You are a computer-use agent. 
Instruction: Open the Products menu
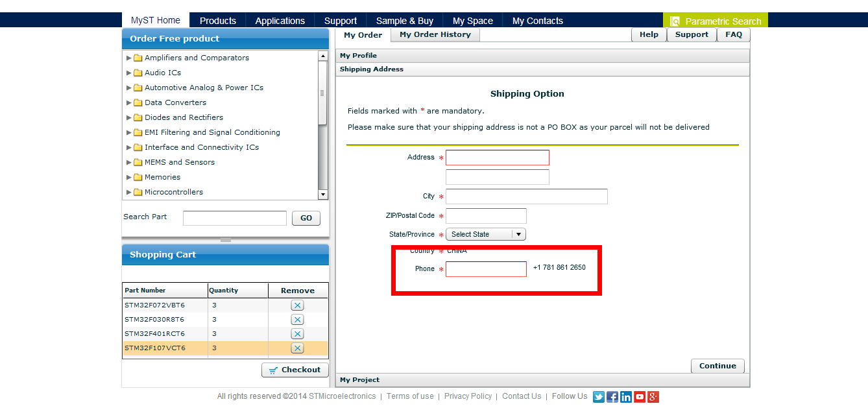[x=218, y=21]
